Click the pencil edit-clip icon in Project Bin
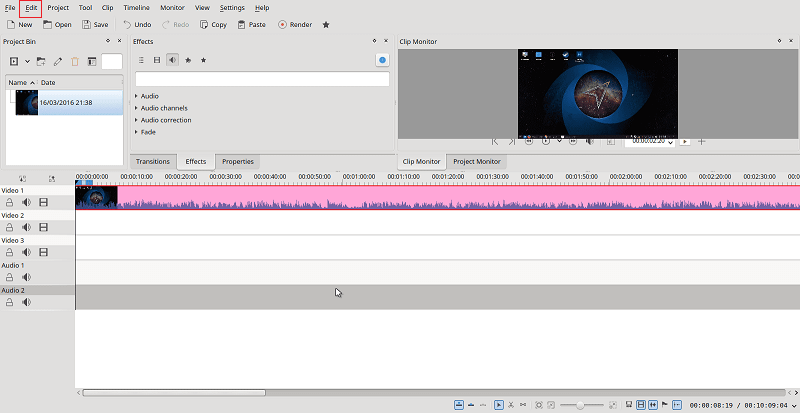 (x=58, y=61)
